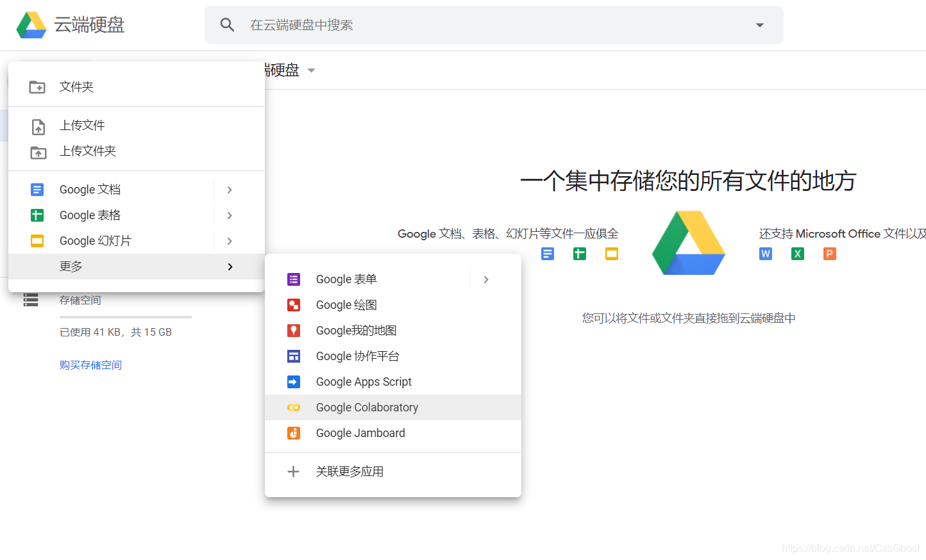Click the Google Docs icon in menu
This screenshot has height=560, width=926.
(37, 190)
